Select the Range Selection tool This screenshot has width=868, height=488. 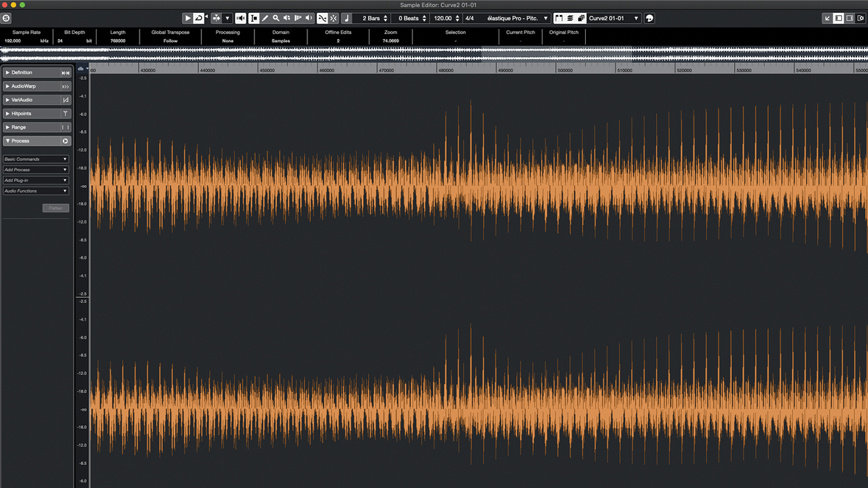tap(255, 18)
